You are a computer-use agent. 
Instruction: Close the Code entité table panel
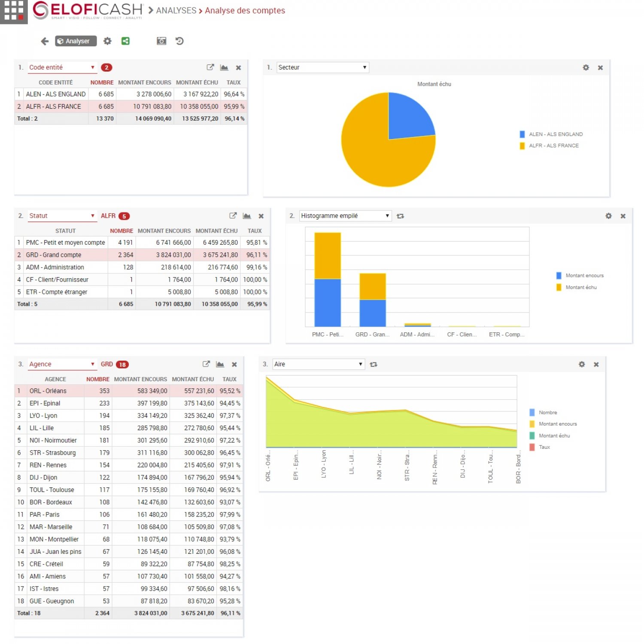pos(239,68)
